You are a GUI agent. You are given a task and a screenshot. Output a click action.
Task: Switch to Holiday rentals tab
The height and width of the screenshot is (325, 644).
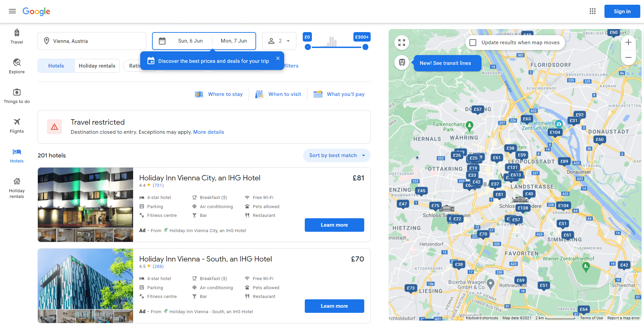coord(97,66)
